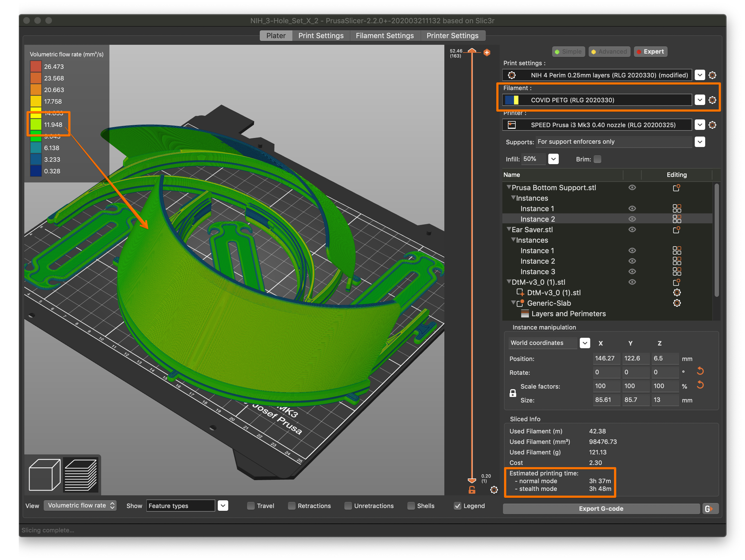Click the filament color swatch

[512, 100]
